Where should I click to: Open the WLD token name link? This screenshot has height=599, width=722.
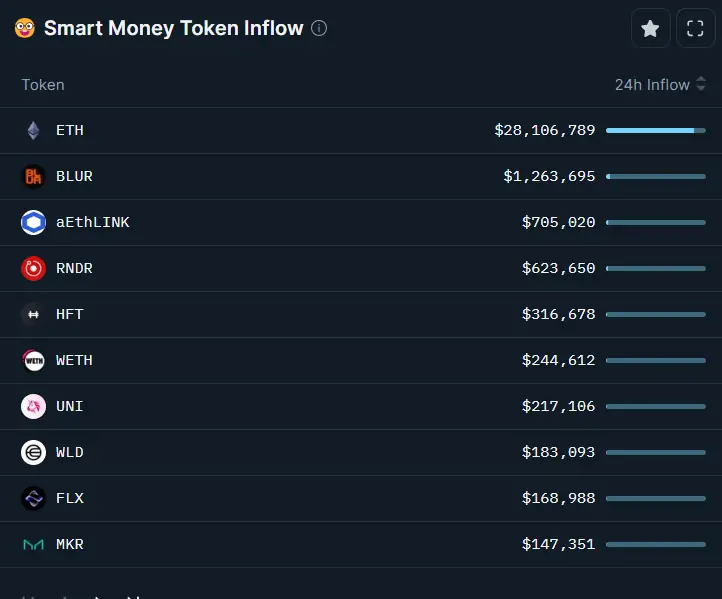(x=70, y=452)
